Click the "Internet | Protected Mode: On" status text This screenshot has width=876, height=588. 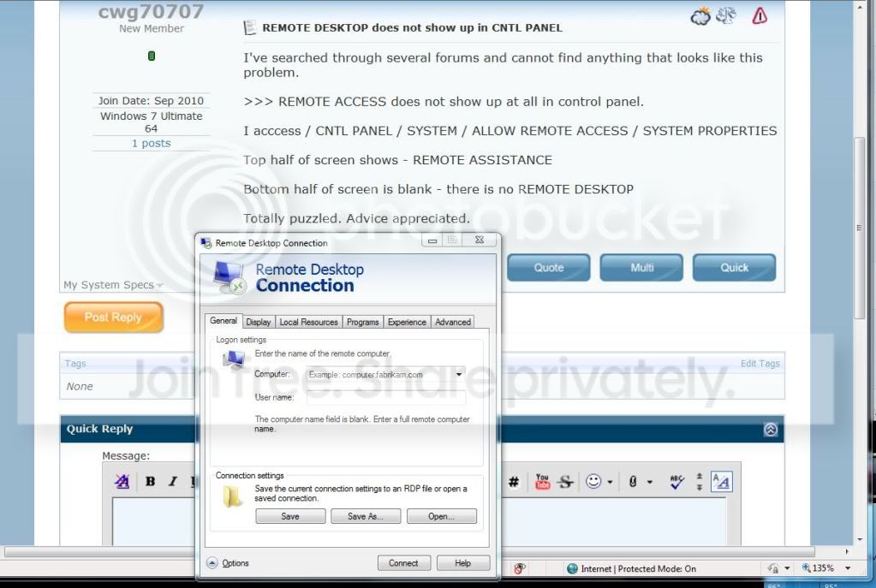(x=638, y=568)
